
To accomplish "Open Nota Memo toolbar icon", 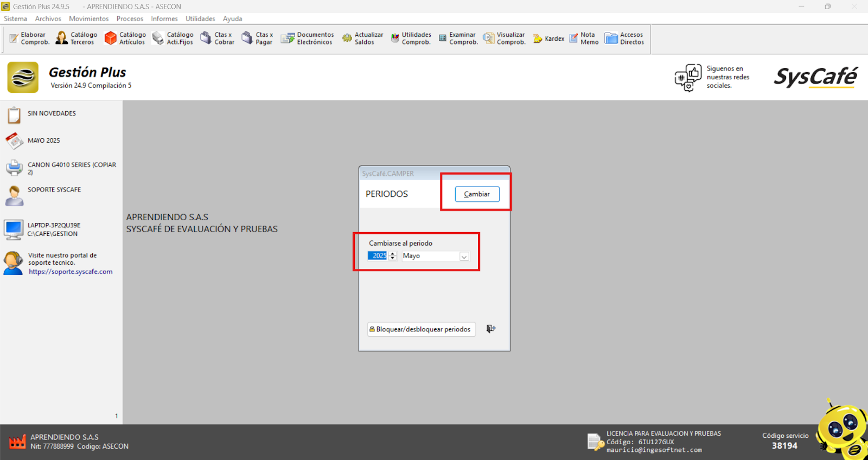I will click(x=573, y=39).
